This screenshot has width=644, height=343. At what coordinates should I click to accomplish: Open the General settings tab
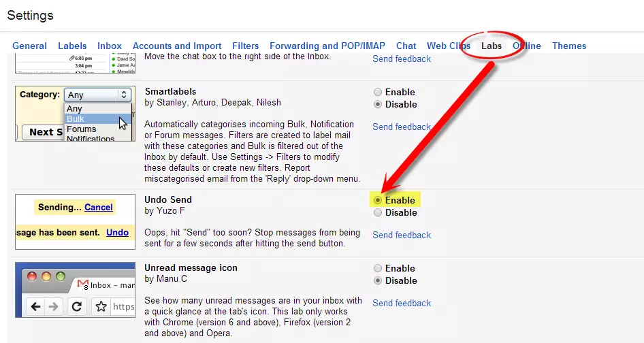[x=29, y=46]
